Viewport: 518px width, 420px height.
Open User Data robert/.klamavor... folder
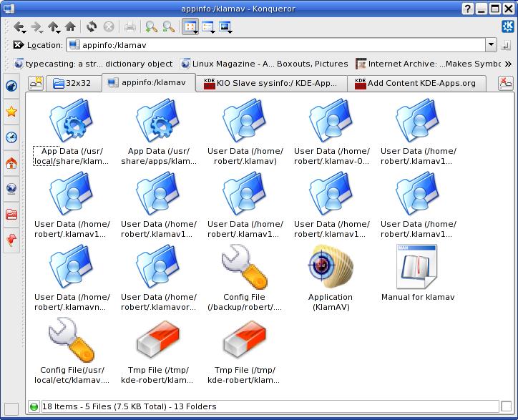[x=159, y=278]
